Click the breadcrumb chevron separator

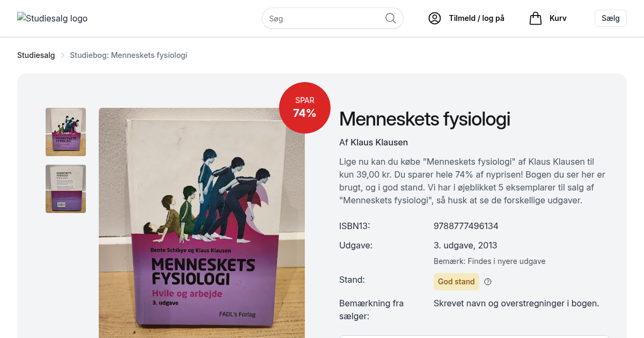pyautogui.click(x=62, y=55)
